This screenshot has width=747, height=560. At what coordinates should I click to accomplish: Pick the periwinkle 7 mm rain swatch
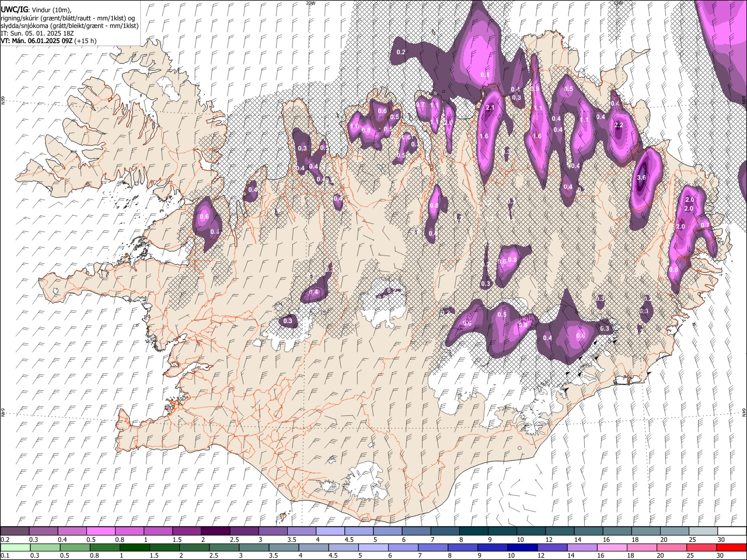[x=433, y=547]
